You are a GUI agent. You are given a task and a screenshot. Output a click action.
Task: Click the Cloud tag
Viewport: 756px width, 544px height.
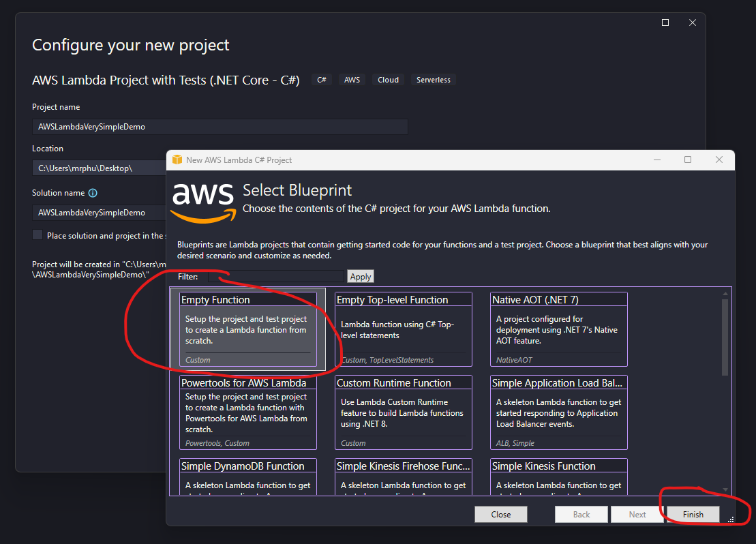coord(388,80)
